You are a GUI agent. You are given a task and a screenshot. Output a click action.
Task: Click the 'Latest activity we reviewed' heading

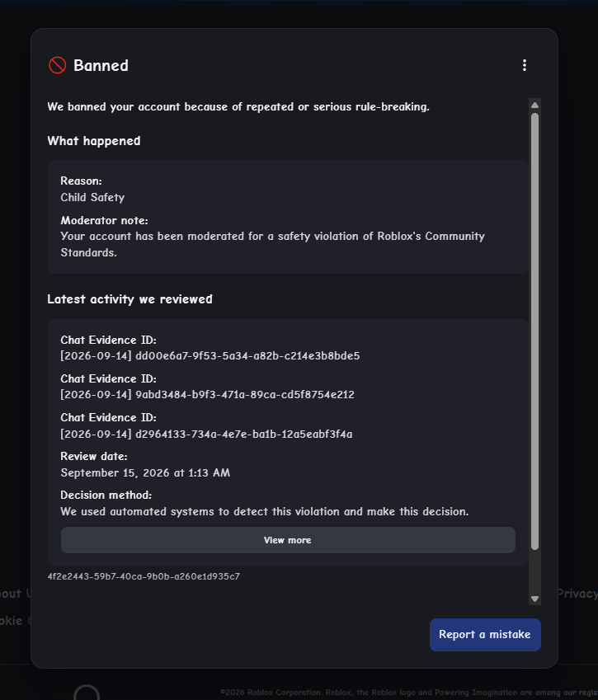click(130, 299)
